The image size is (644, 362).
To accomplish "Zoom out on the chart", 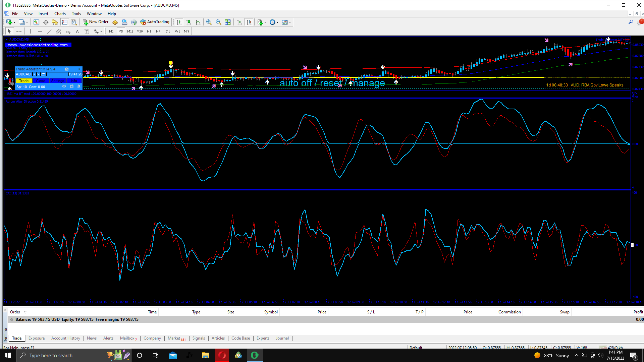I will pos(218,22).
